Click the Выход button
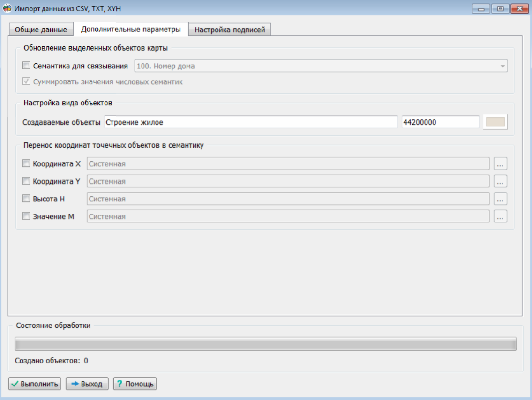 (87, 384)
